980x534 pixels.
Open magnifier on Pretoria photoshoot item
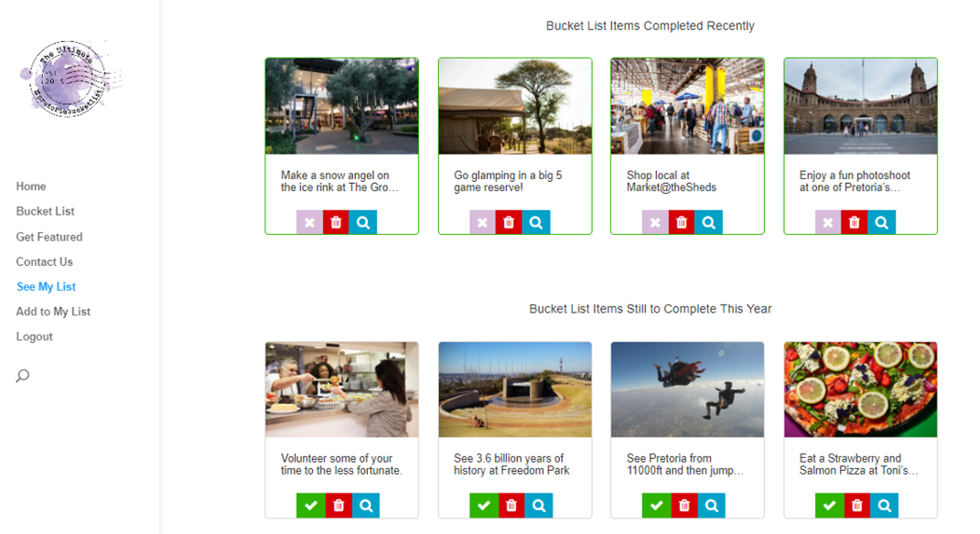point(882,222)
